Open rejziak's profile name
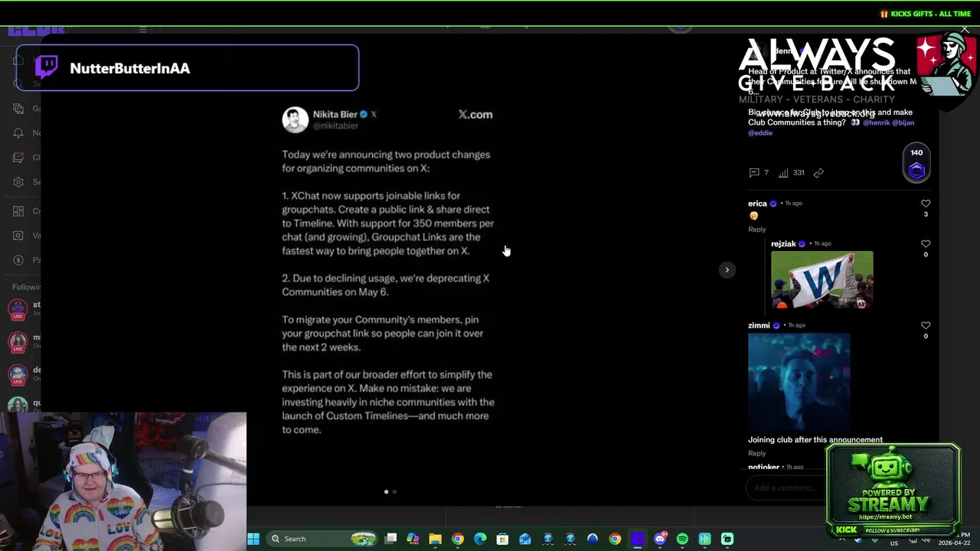This screenshot has height=551, width=980. tap(783, 244)
